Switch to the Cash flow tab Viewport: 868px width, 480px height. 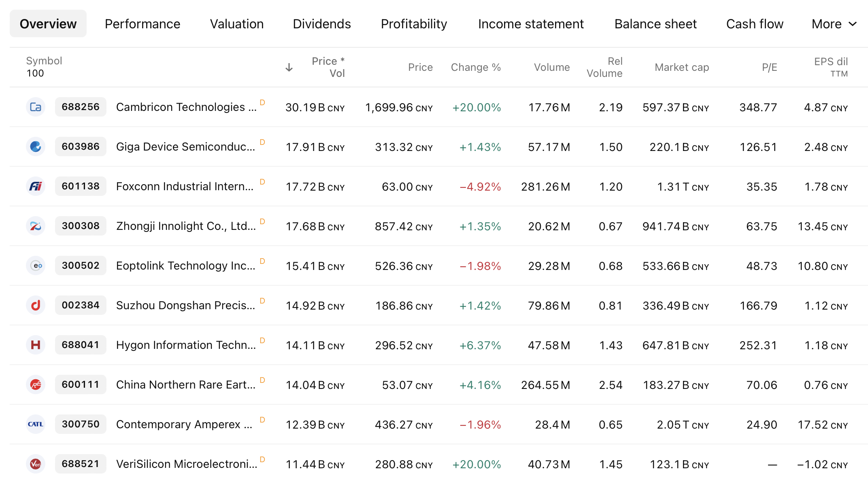pyautogui.click(x=755, y=24)
